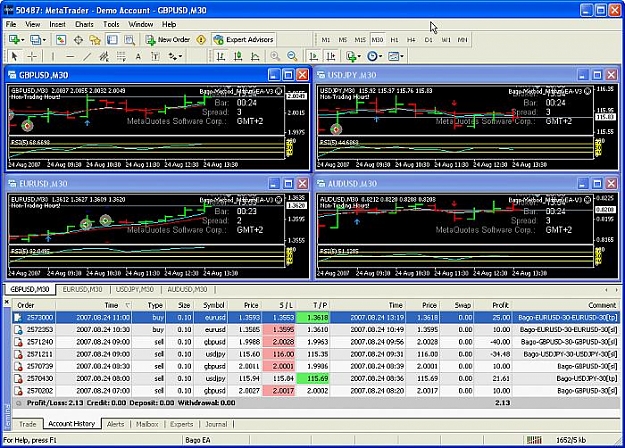Expand the New Chart dropdown arrow
The width and height of the screenshot is (625, 448).
click(23, 40)
